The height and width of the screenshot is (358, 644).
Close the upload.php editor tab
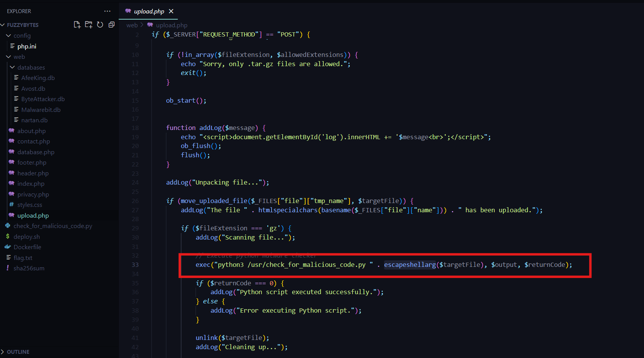(171, 11)
